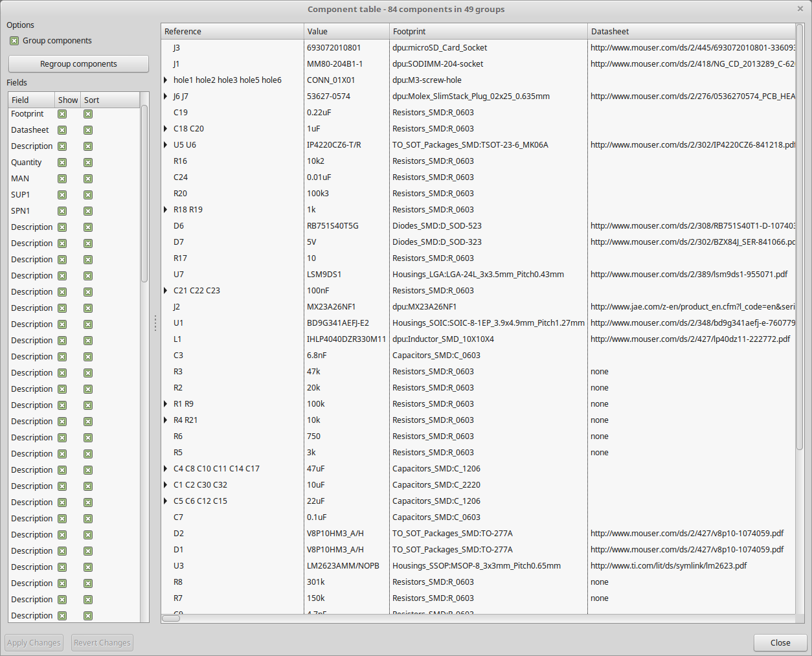Expand the C4 C8 C10 capacitor group
This screenshot has width=812, height=656.
166,469
